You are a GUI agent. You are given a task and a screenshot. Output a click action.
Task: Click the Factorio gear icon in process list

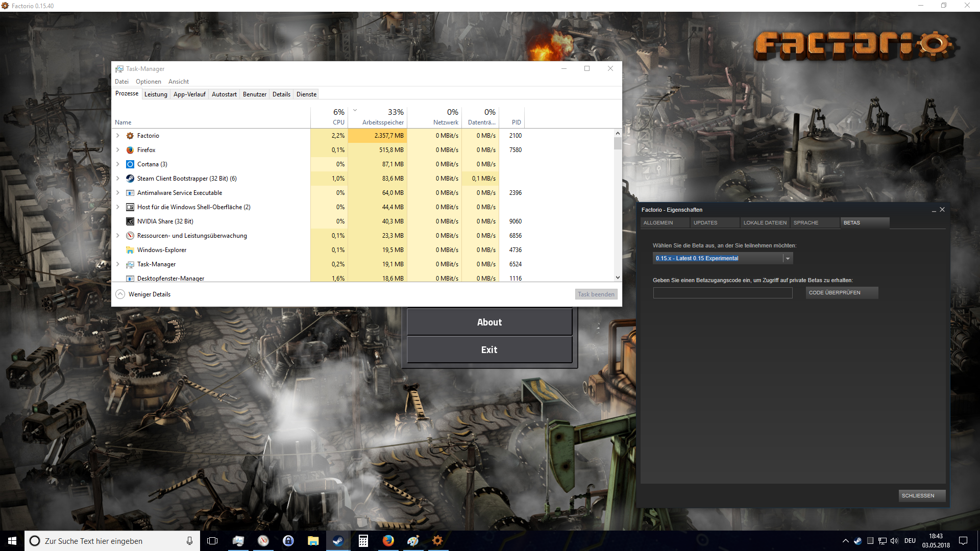click(130, 136)
